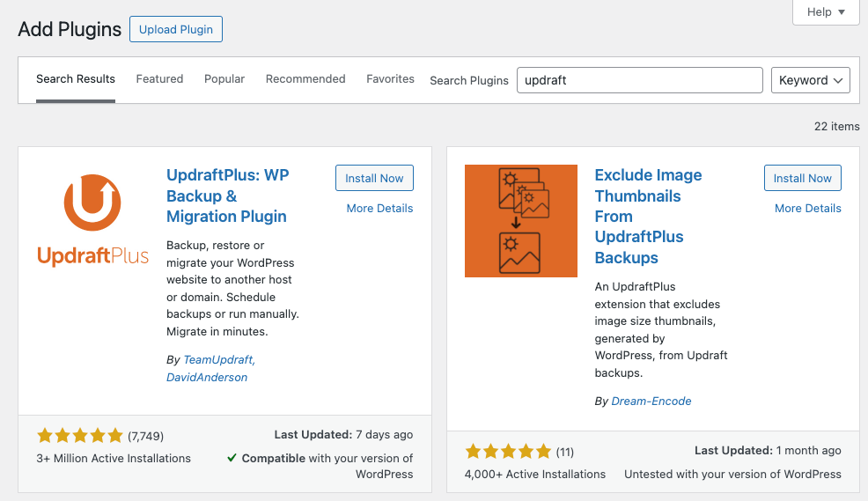
Task: Click the UpdraftPlus logo thumbnail
Action: pos(92,220)
